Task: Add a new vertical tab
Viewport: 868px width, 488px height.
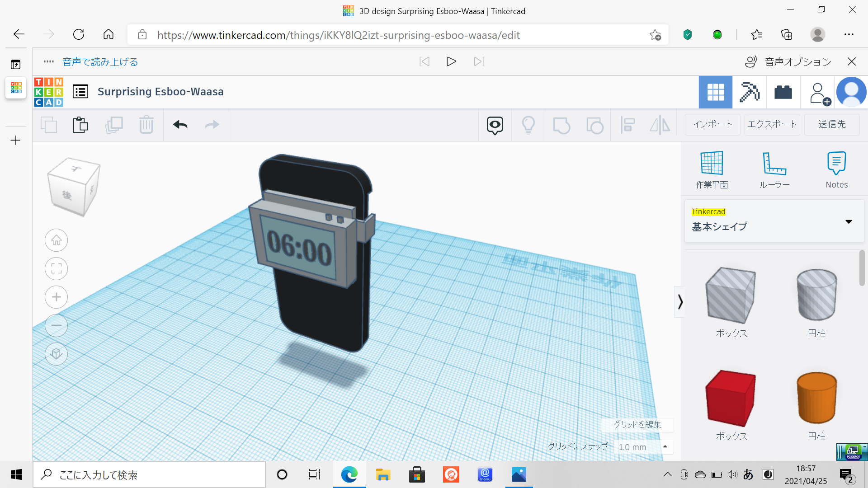Action: click(15, 141)
